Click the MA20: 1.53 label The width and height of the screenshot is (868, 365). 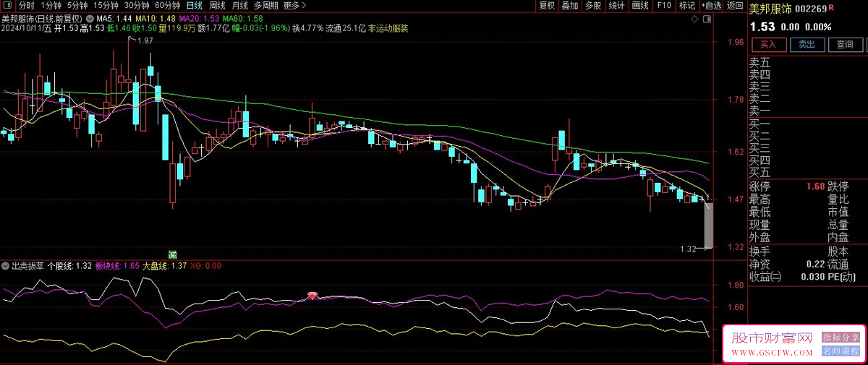point(200,18)
